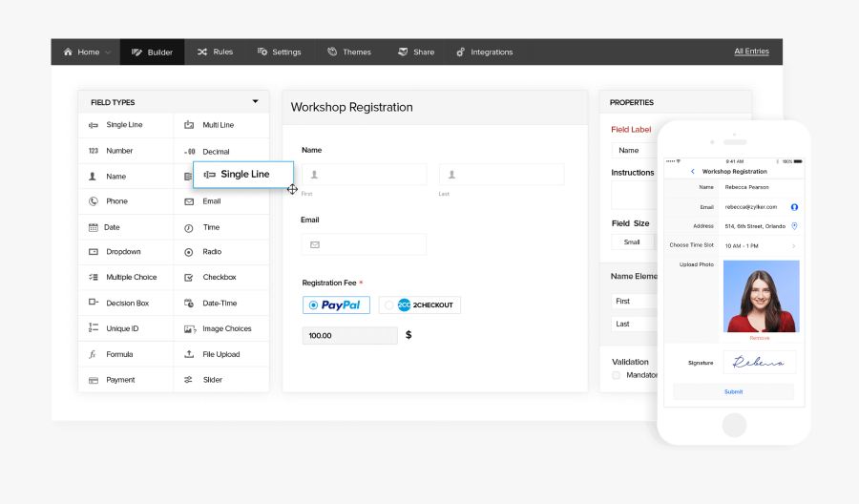The width and height of the screenshot is (859, 504).
Task: Add the Payment field type
Action: (x=119, y=380)
